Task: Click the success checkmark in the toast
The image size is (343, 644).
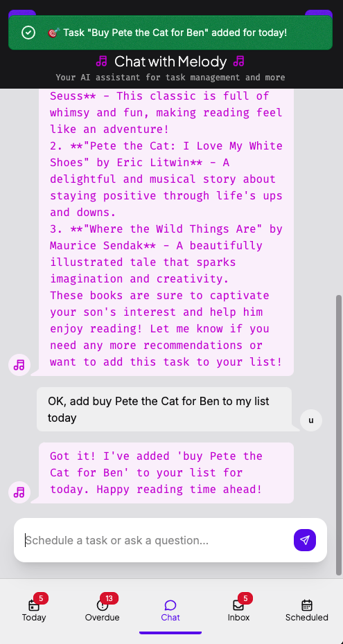Action: (28, 33)
